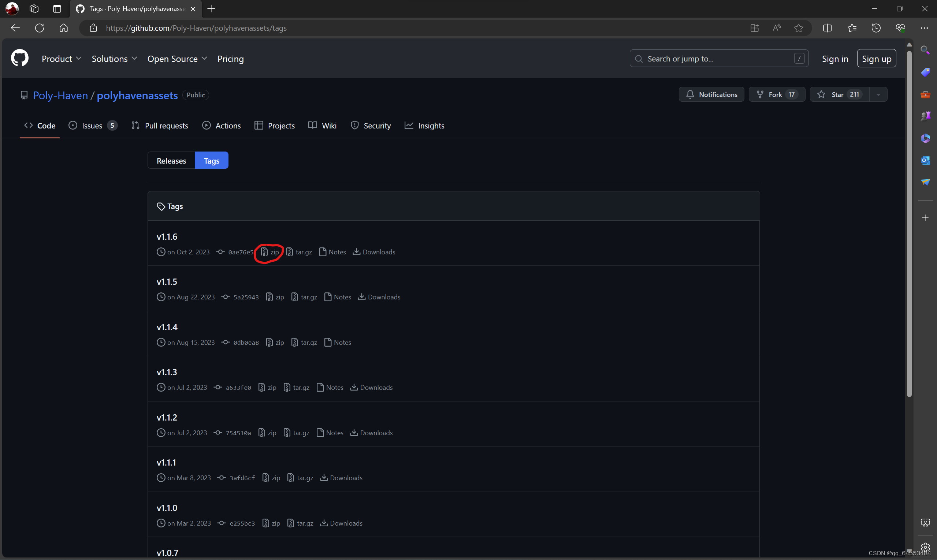Fork the polyhavenassets repository

coord(777,94)
